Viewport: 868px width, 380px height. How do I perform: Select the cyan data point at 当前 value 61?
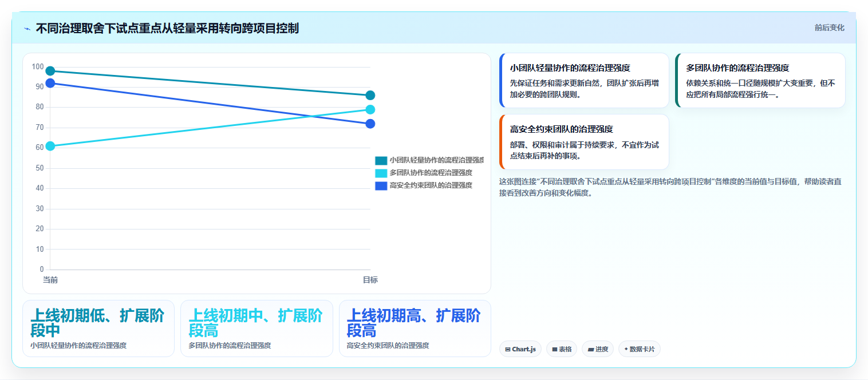point(50,146)
